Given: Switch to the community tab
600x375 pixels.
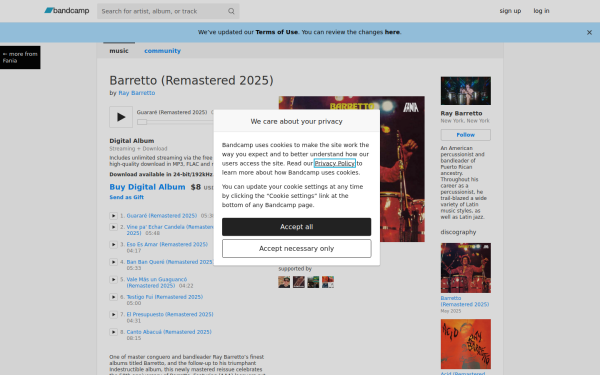Looking at the screenshot, I should [162, 51].
